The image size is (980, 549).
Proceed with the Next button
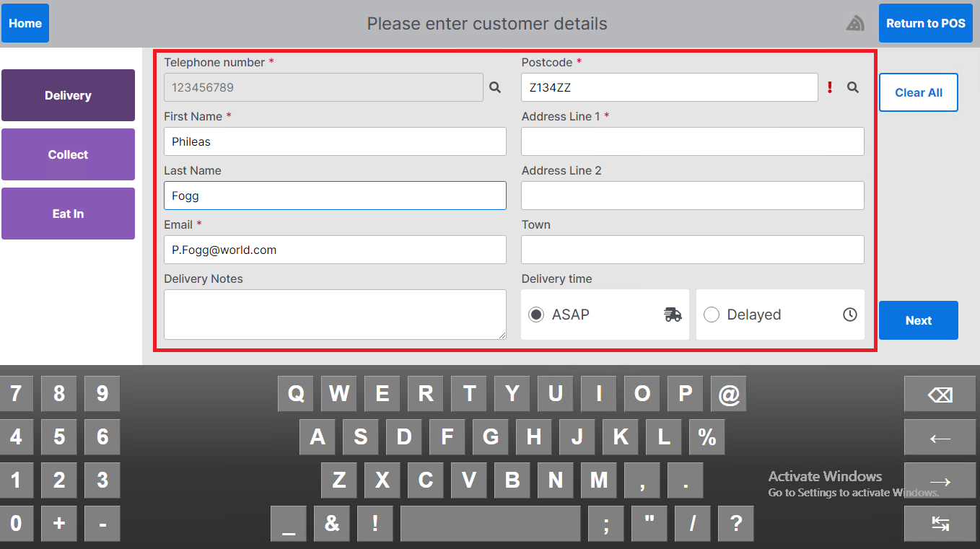918,320
